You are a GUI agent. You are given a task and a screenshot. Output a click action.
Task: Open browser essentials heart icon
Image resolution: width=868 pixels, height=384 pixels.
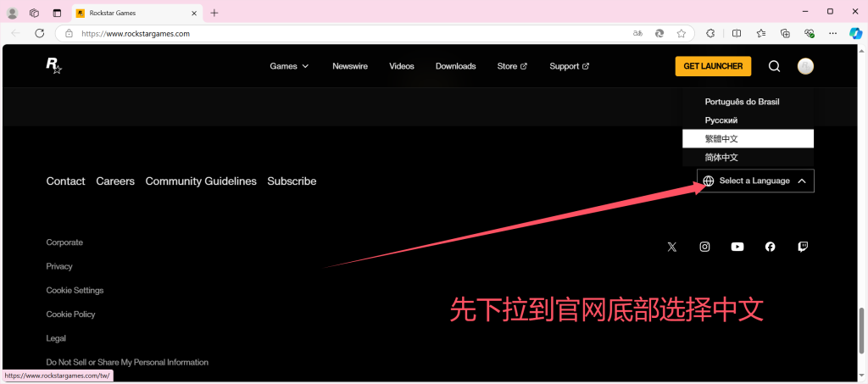[x=810, y=33]
